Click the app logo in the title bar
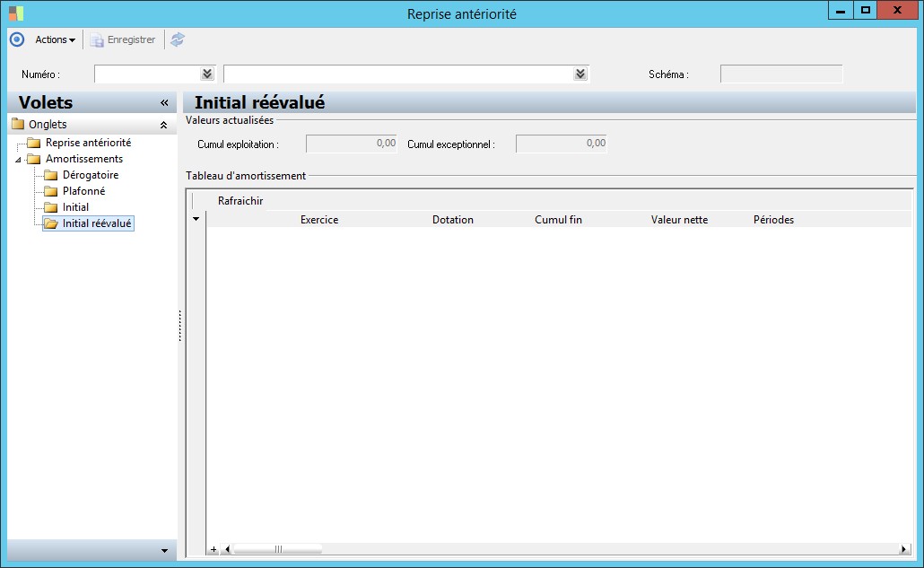Viewport: 924px width, 568px height. [16, 13]
